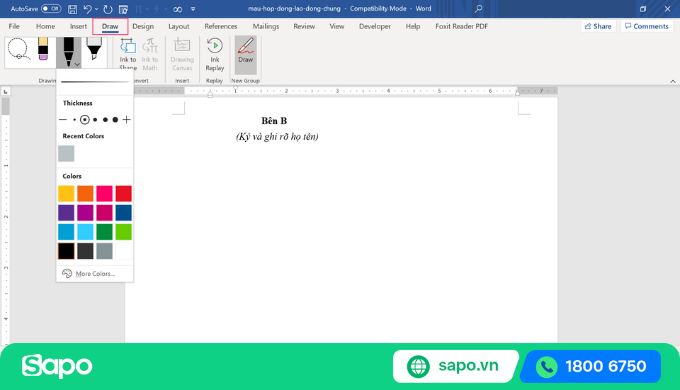680x390 pixels.
Task: Undo the last action
Action: 87,9
